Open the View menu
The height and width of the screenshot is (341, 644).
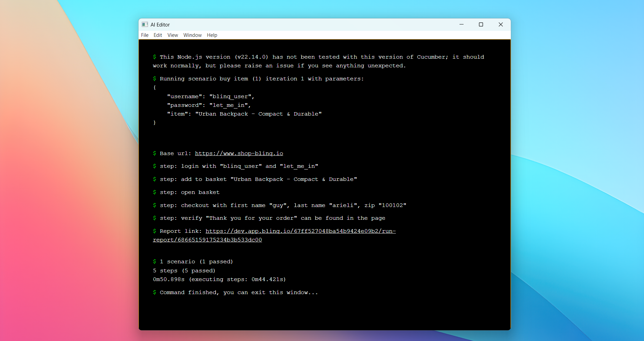[173, 35]
